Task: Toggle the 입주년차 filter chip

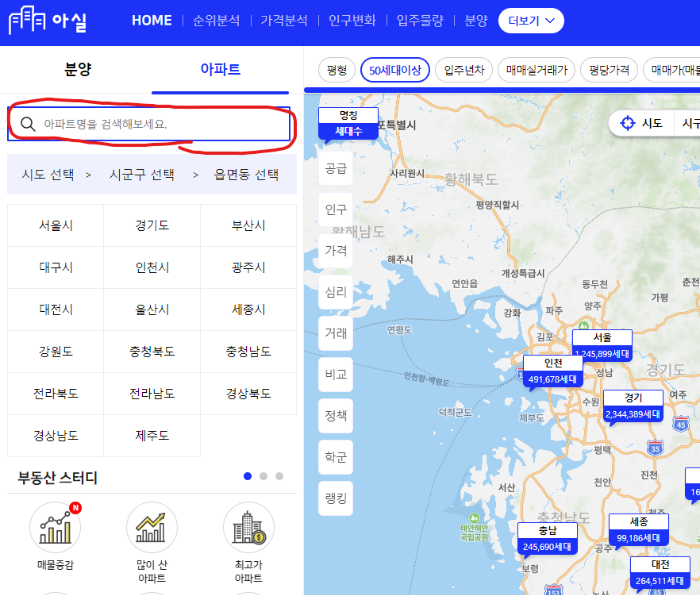Action: [464, 70]
